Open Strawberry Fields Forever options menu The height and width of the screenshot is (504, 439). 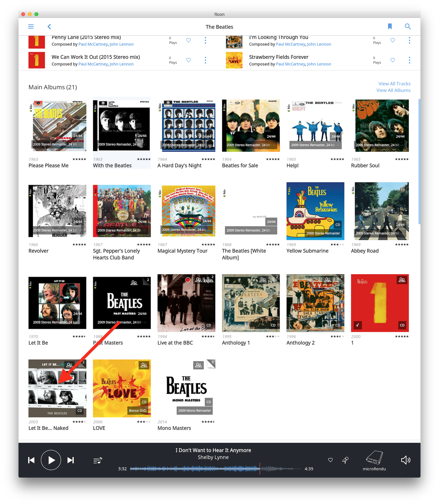point(409,60)
